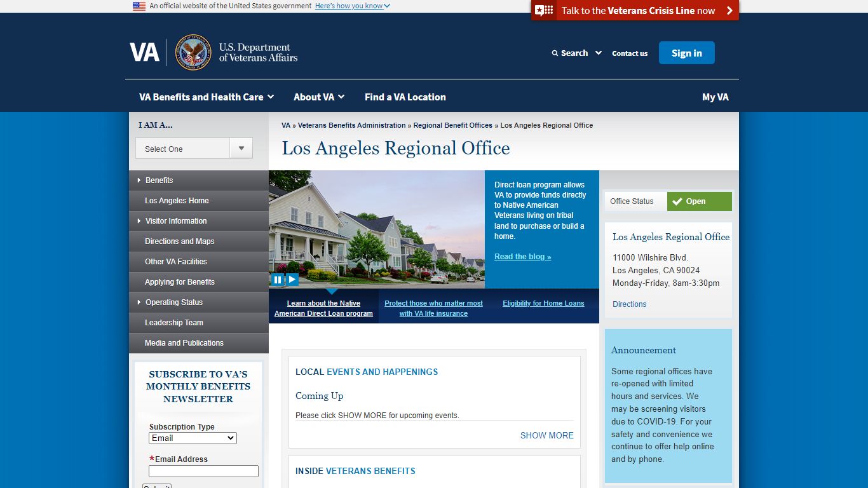Viewport: 868px width, 488px height.
Task: Click the US flag icon in banner
Action: (x=139, y=6)
